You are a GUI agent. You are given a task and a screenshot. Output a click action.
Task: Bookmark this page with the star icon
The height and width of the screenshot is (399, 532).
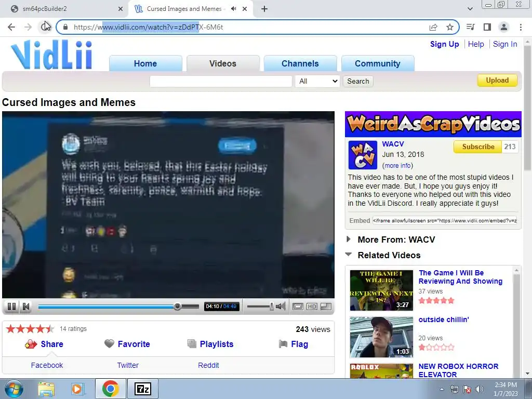pyautogui.click(x=450, y=27)
